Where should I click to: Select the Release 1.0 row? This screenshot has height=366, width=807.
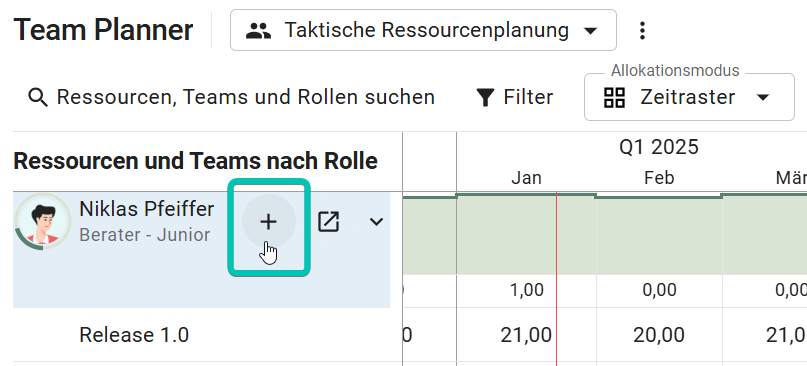pyautogui.click(x=201, y=335)
